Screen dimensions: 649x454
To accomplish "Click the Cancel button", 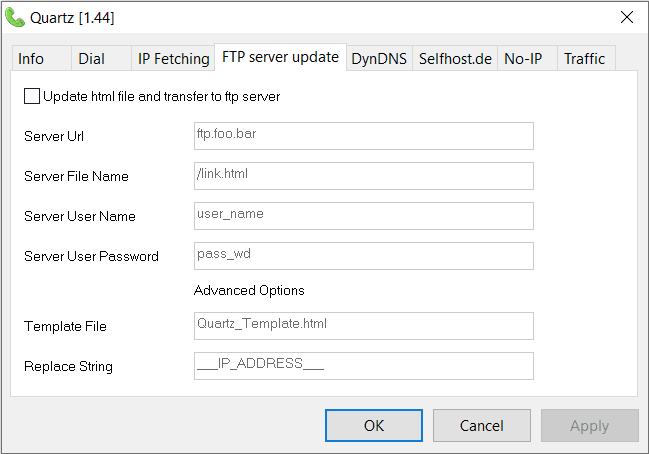I will (481, 426).
